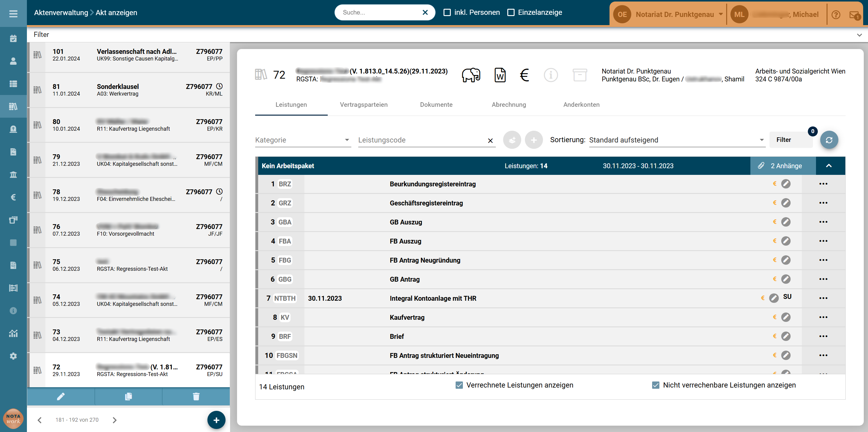Add new Akt with plus button
The image size is (868, 432).
click(216, 420)
